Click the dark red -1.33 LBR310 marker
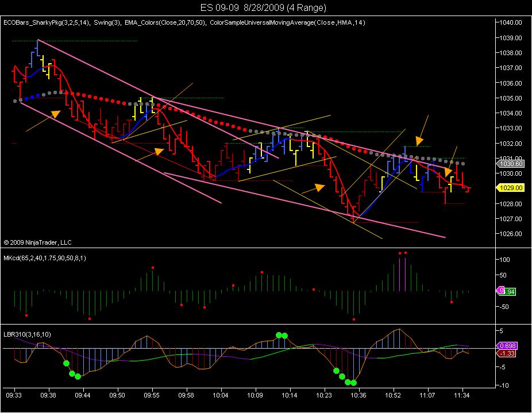 coord(507,354)
